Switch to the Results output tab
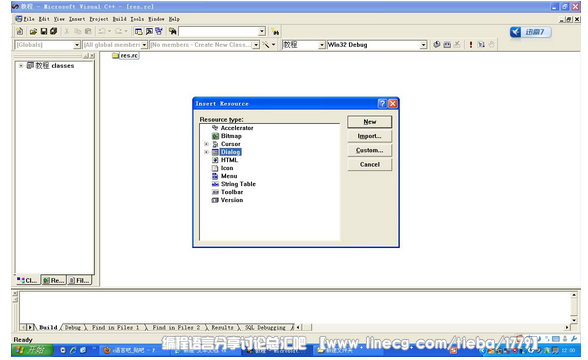Viewport: 588px width, 360px height. click(x=222, y=327)
